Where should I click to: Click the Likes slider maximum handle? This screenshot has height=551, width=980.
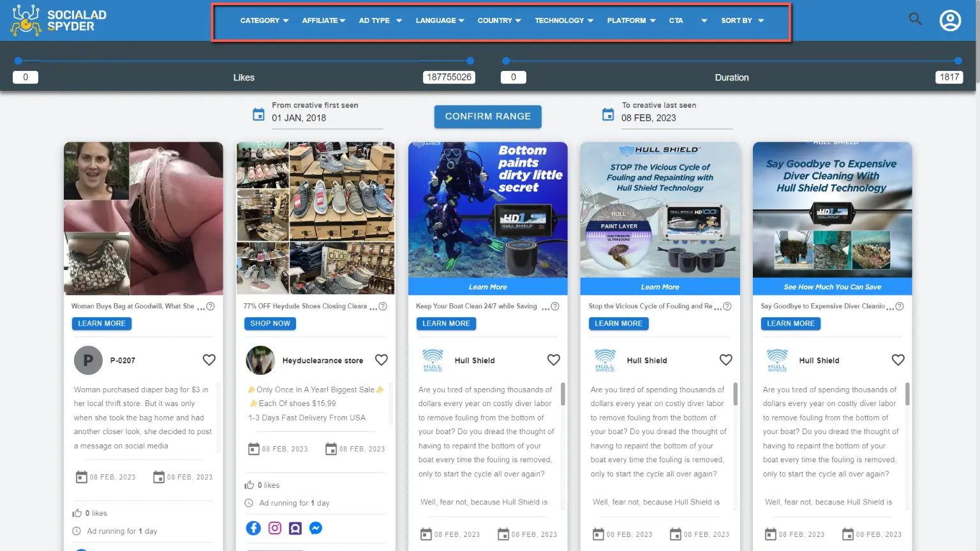coord(470,61)
